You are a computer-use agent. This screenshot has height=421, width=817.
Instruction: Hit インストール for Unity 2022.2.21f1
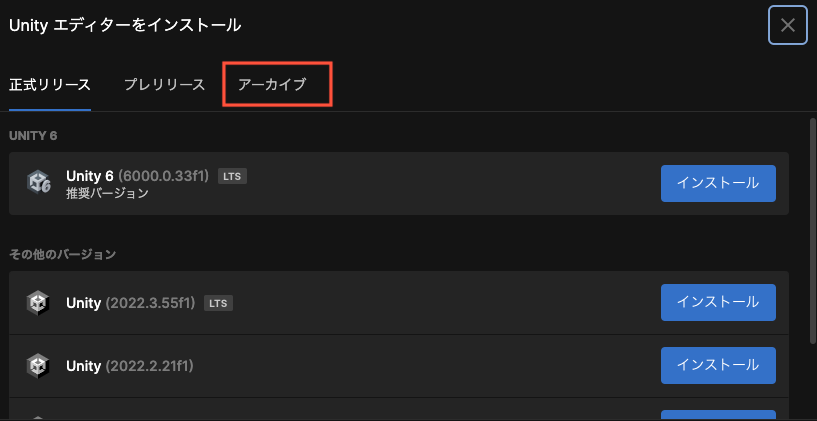[x=718, y=366]
